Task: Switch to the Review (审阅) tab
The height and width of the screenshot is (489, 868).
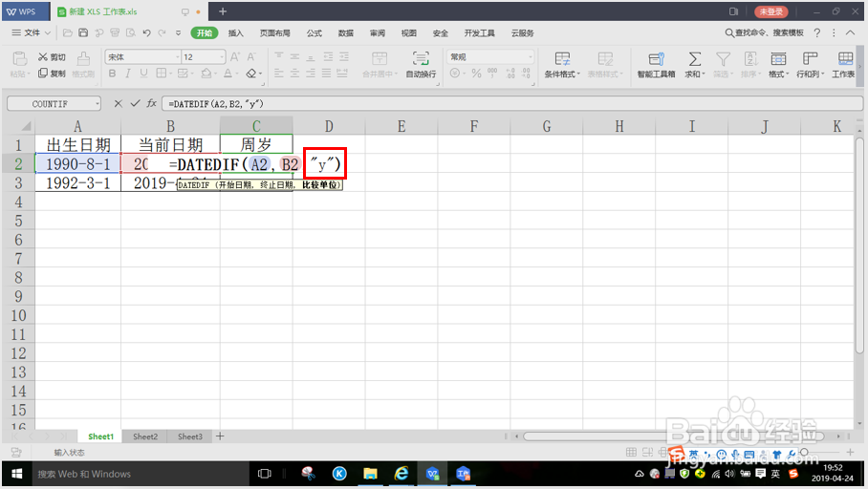Action: point(378,33)
